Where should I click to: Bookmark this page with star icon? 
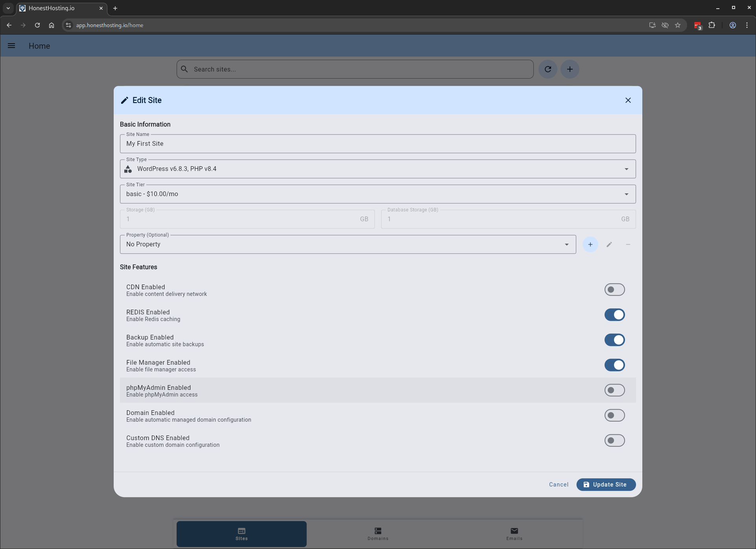click(x=677, y=25)
